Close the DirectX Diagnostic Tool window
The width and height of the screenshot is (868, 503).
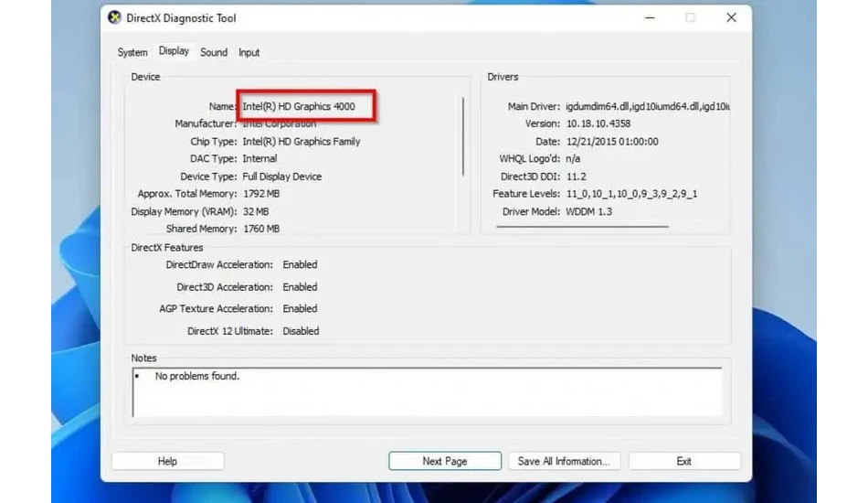pos(731,17)
